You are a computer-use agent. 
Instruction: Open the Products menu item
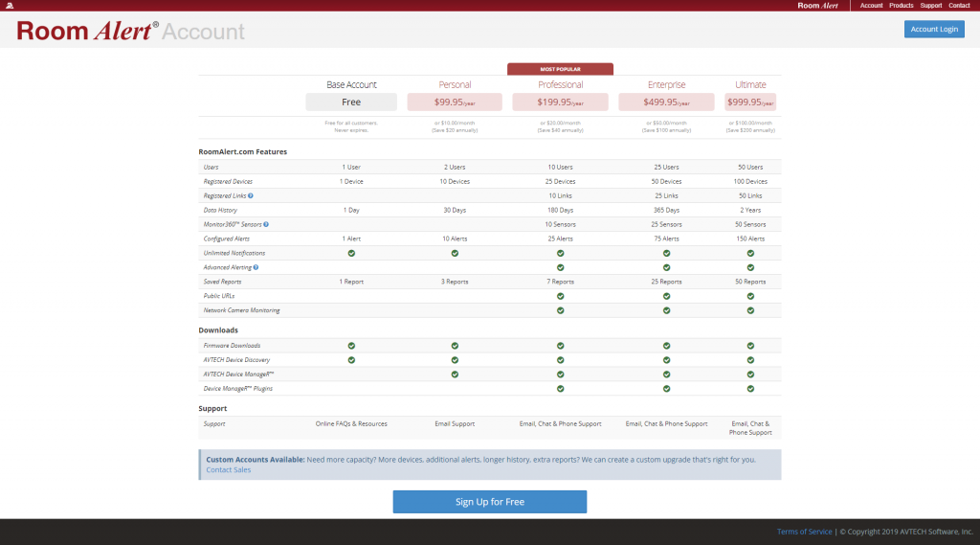pyautogui.click(x=901, y=6)
